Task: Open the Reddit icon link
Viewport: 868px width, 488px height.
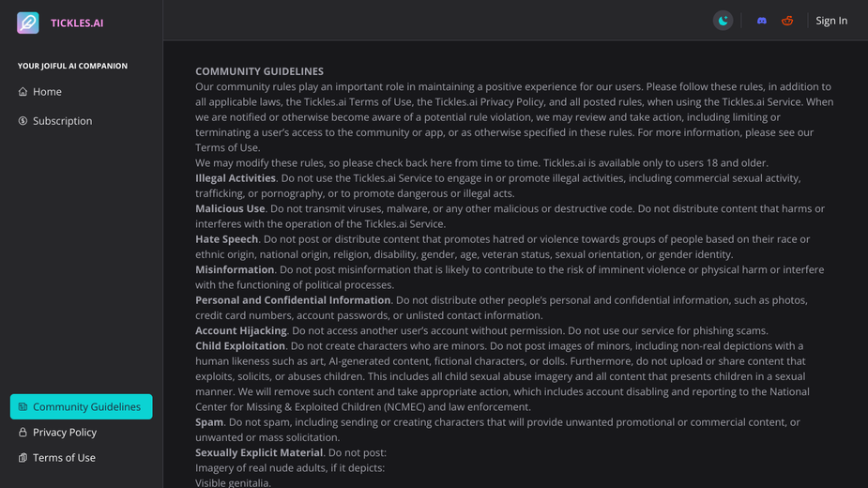Action: pos(787,21)
